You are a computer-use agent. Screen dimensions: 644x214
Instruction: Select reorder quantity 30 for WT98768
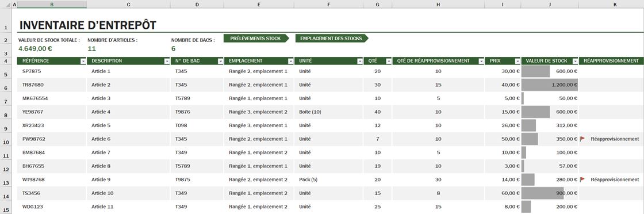[438, 179]
